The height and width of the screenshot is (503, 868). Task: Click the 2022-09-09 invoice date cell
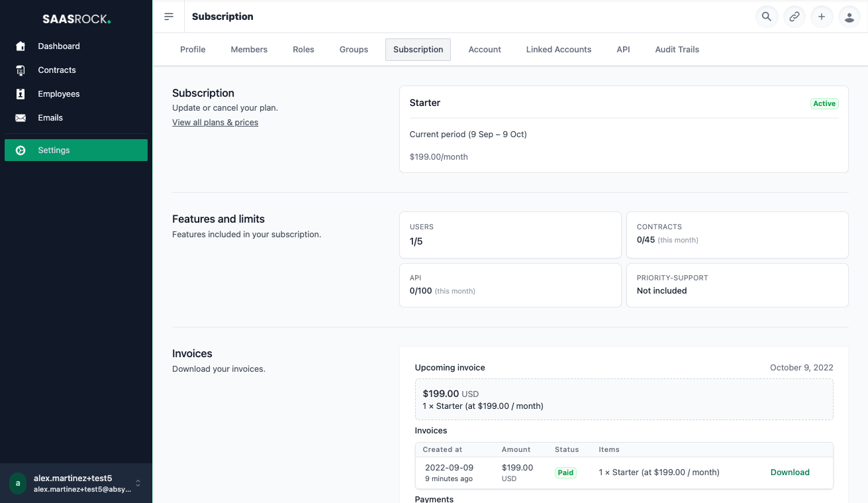449,468
